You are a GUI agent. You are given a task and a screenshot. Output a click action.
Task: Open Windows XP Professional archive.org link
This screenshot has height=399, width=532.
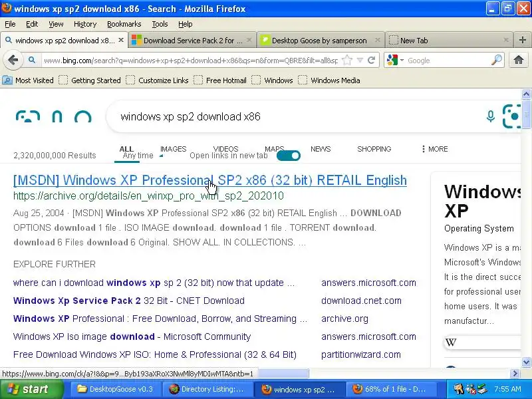[160, 319]
